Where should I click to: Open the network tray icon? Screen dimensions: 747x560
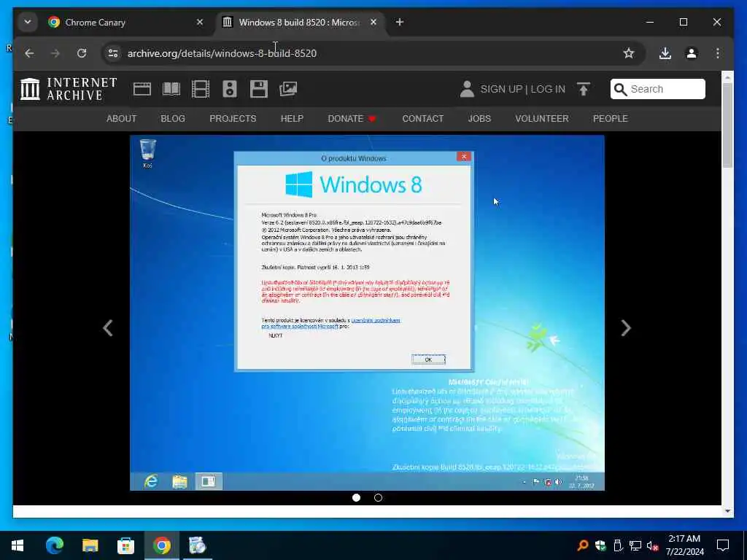tap(635, 545)
